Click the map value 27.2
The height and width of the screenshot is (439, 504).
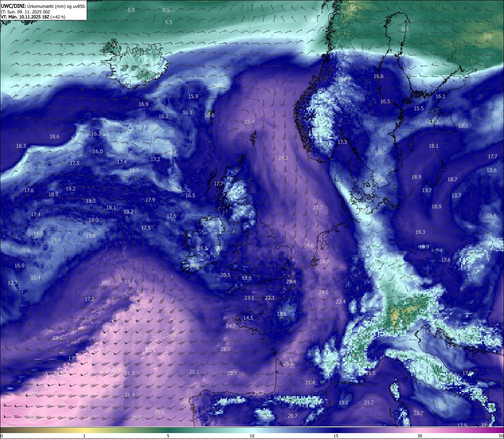[106, 283]
